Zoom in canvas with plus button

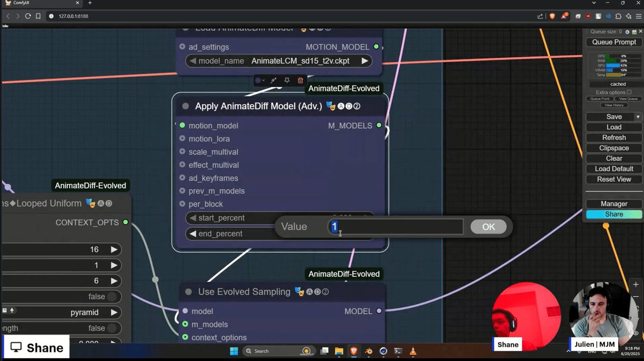636,284
